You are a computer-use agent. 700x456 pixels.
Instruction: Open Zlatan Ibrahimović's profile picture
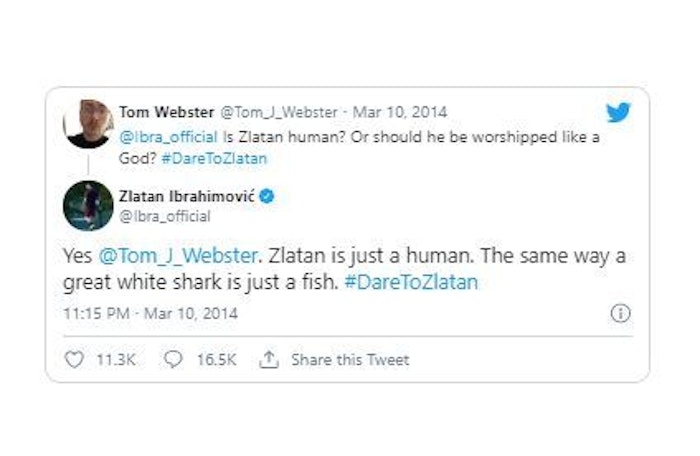coord(88,206)
